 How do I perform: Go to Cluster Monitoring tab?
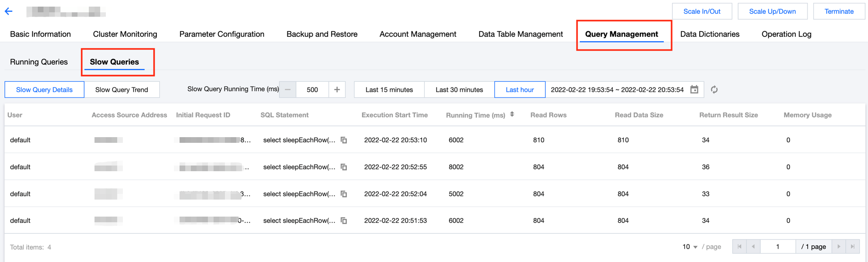tap(125, 34)
